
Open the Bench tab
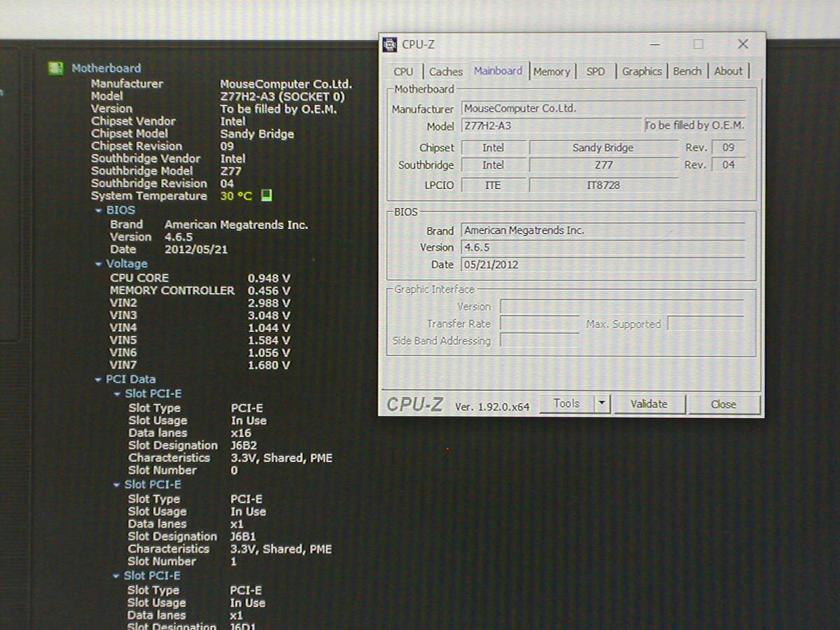687,71
